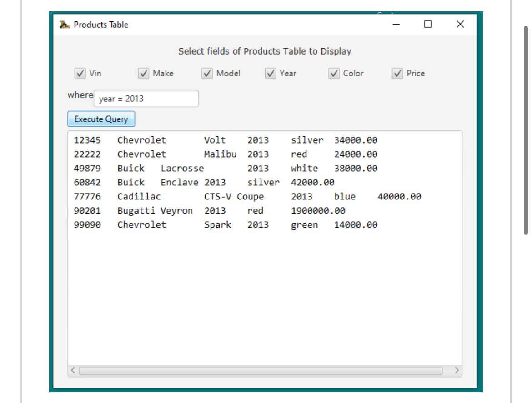Uncheck the Color checkbox
Image resolution: width=532 pixels, height=403 pixels.
click(x=334, y=73)
